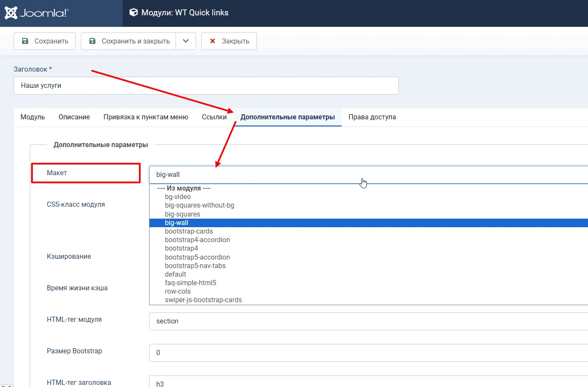Click the Joomla logo in the header
This screenshot has height=387, width=588.
(x=36, y=13)
